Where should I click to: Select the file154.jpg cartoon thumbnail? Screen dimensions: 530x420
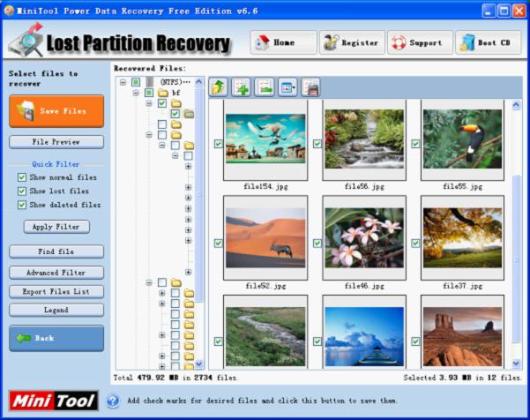tap(265, 139)
